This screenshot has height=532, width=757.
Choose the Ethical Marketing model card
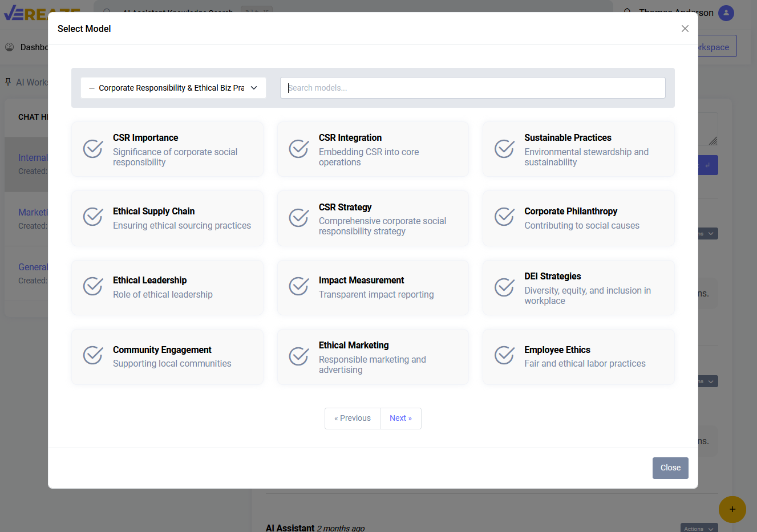pyautogui.click(x=373, y=356)
